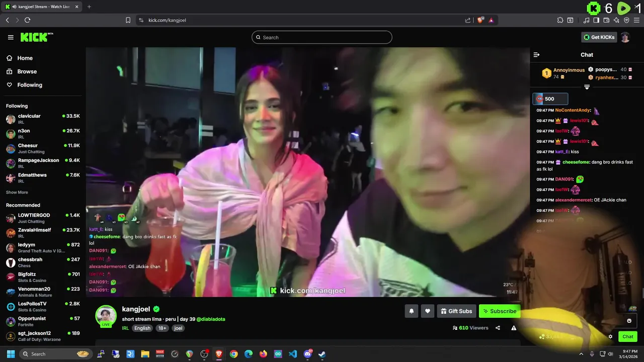Go back in browser history
The width and height of the screenshot is (644, 362).
7,20
